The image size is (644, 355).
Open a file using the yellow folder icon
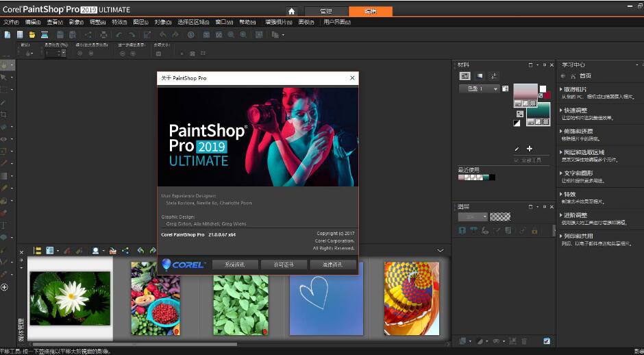32,35
